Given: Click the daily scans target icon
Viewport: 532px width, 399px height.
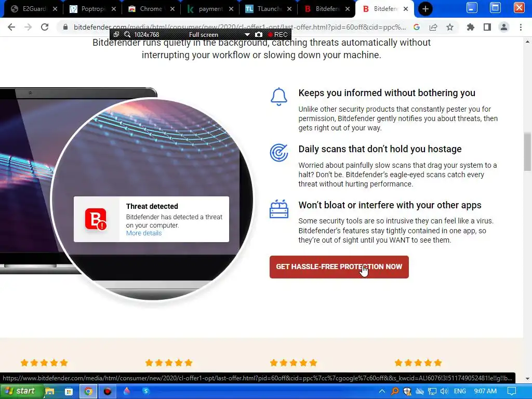Looking at the screenshot, I should 279,153.
